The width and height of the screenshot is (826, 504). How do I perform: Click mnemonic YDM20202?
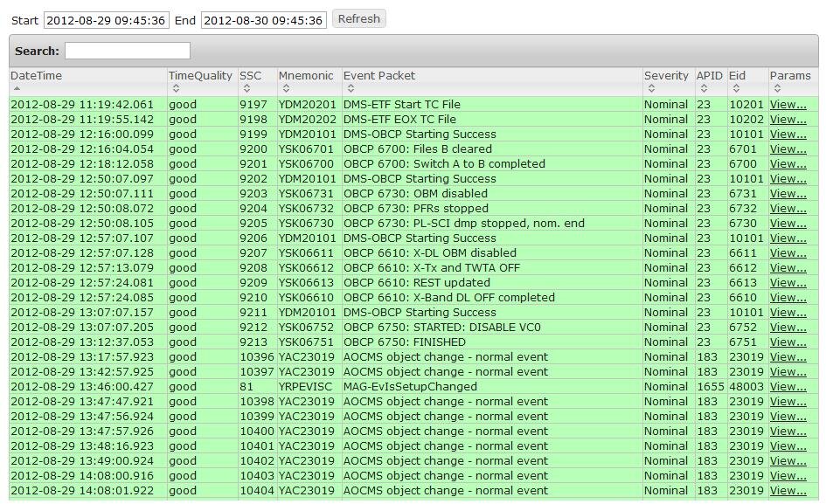coord(307,119)
